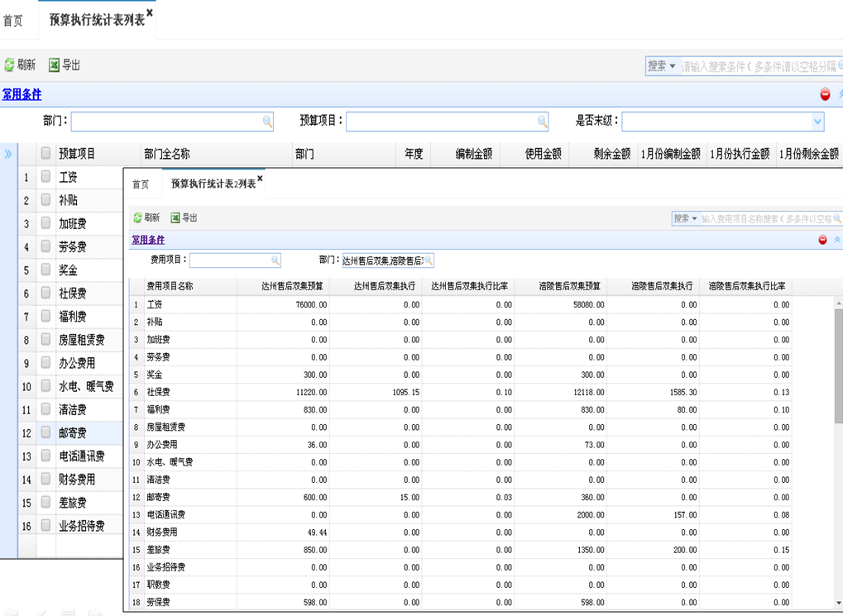
Task: Click the outer 导出 Excel export icon
Action: pos(55,65)
